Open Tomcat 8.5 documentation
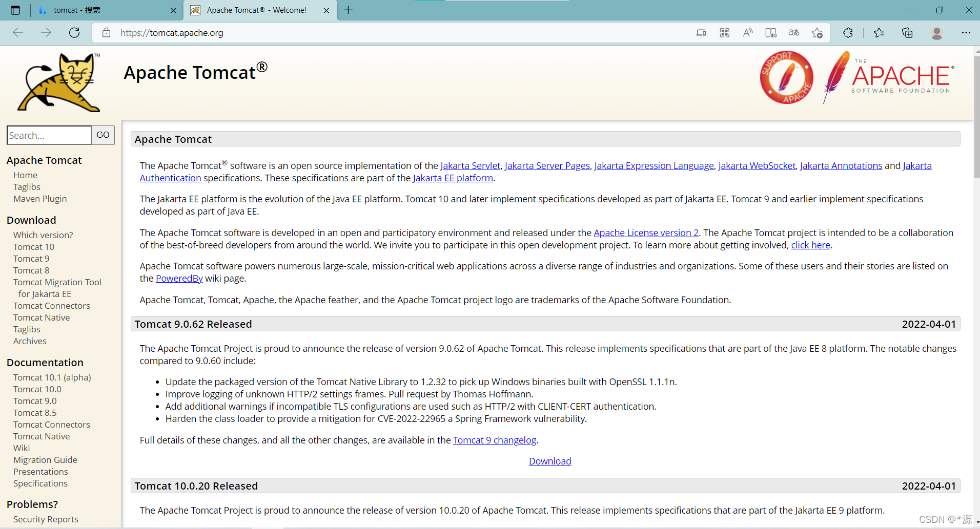Screen dimensions: 980x529 click(35, 413)
